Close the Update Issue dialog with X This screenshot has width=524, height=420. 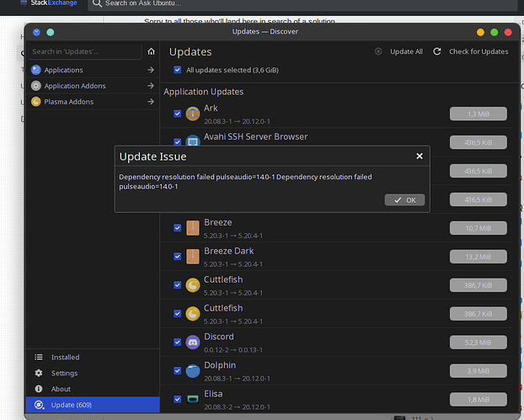[x=420, y=157]
